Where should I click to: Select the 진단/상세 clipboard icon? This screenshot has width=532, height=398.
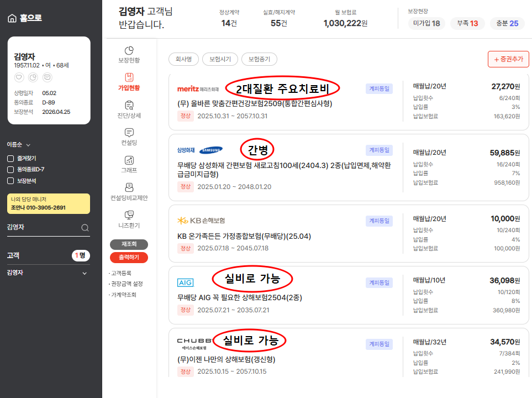(x=129, y=105)
